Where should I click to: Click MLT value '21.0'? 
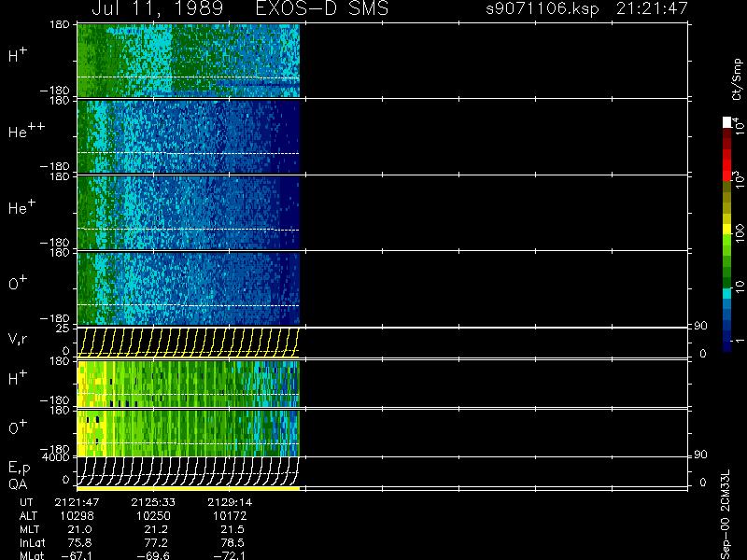pos(79,529)
